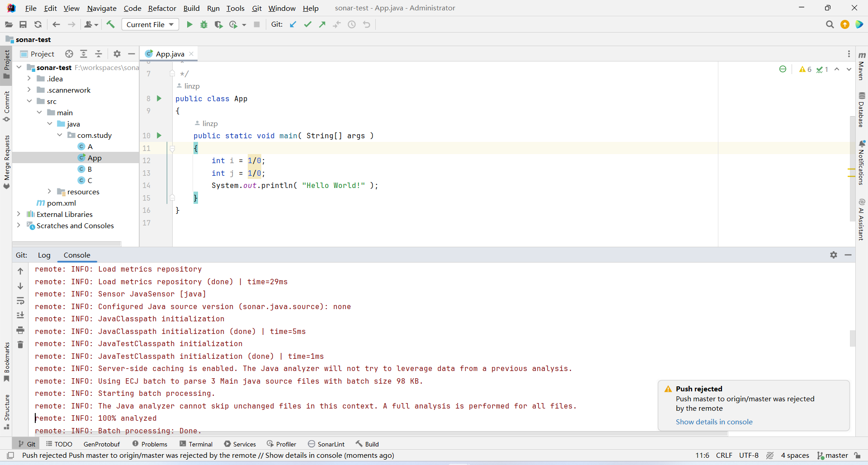Screen dimensions: 868x465
Task: Change UTF-8 encoding in status bar
Action: tap(749, 456)
